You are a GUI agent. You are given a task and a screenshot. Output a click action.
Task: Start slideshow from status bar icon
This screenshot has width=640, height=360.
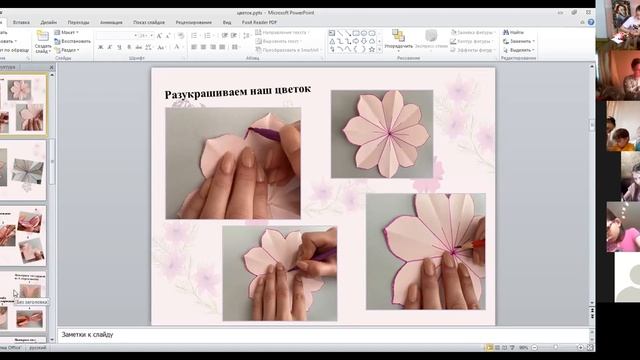[512, 348]
